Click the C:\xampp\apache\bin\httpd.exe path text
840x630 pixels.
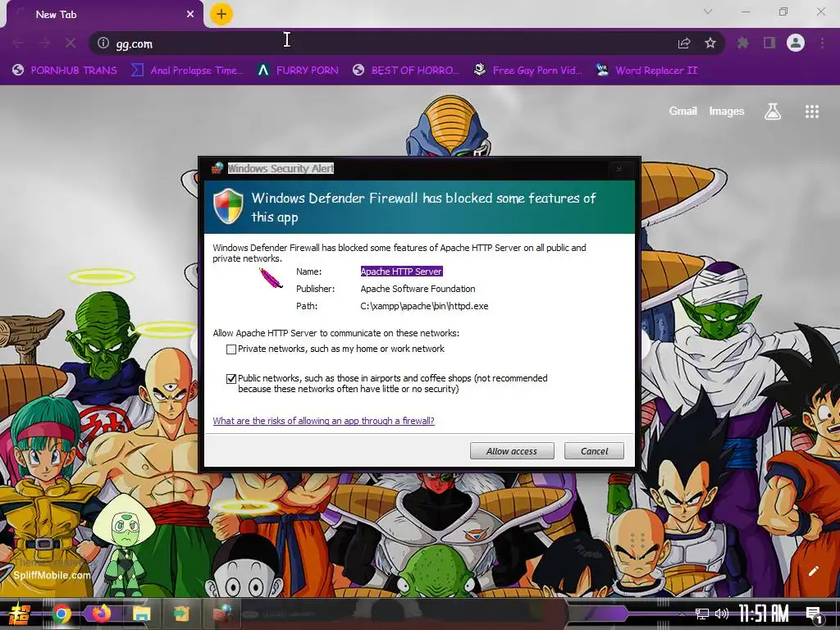click(424, 307)
